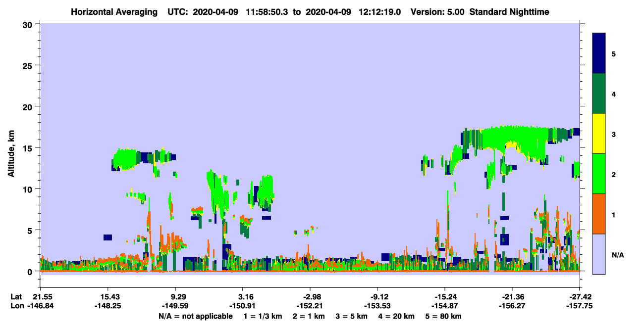
Task: Click latitude value 15.43
Action: [107, 296]
